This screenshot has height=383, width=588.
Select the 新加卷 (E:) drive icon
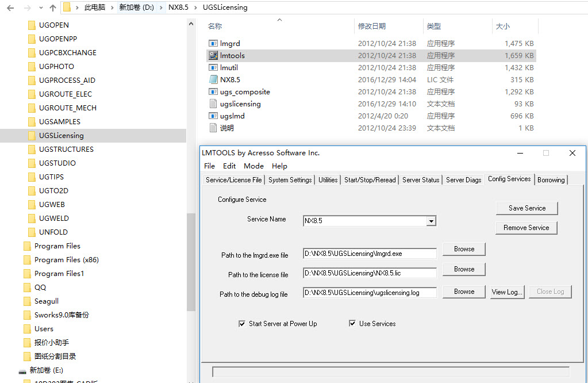coord(22,371)
